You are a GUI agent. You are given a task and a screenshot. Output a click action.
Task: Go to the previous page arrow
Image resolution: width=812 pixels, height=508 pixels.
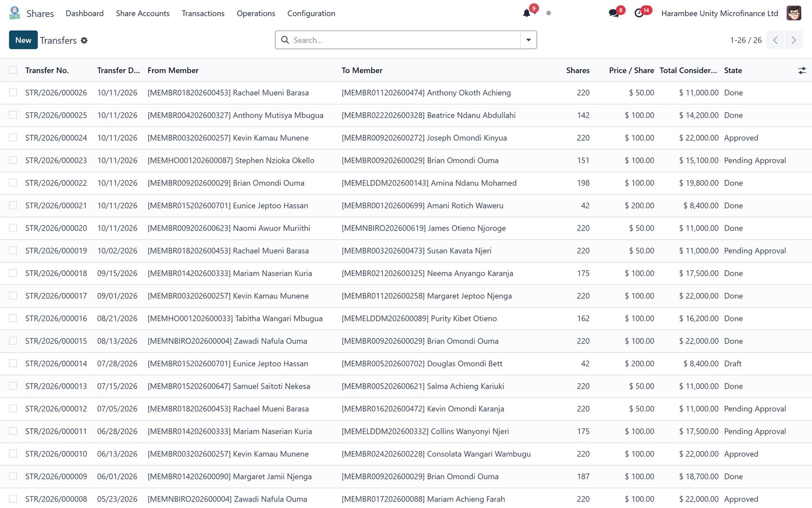click(775, 40)
